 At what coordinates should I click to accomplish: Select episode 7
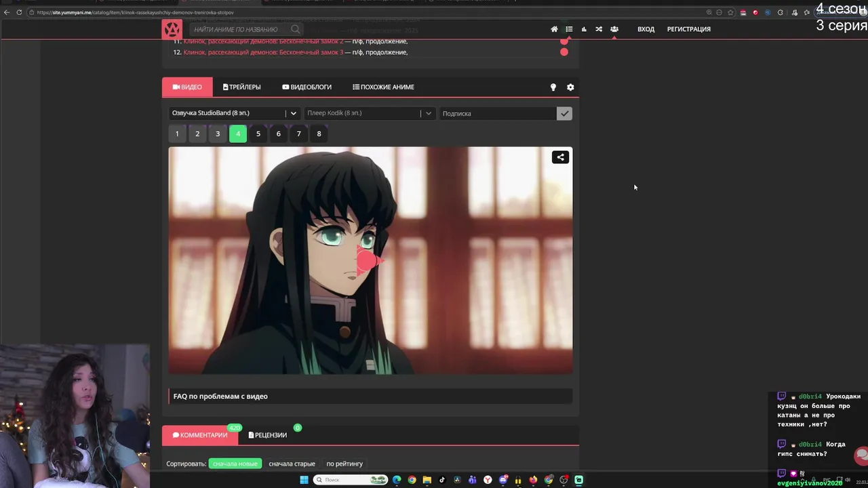(298, 134)
